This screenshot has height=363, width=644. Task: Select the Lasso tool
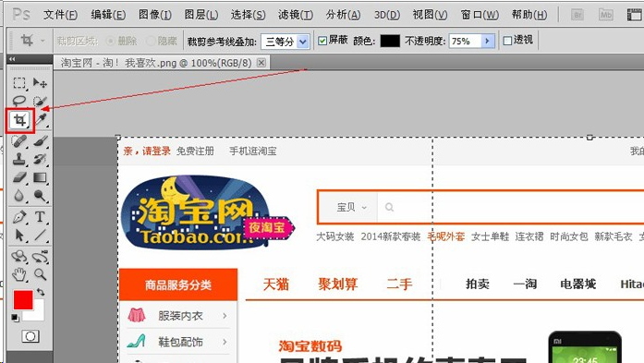click(19, 101)
